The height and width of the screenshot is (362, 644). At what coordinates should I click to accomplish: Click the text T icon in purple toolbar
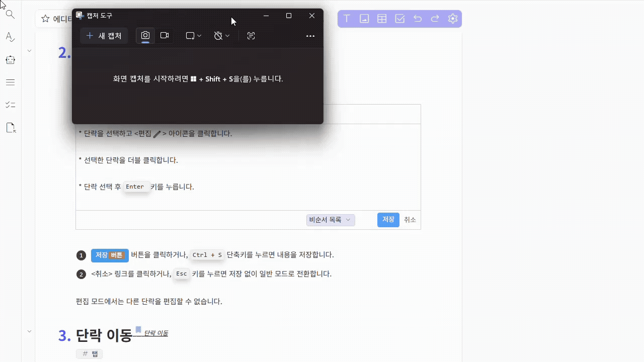(x=347, y=19)
